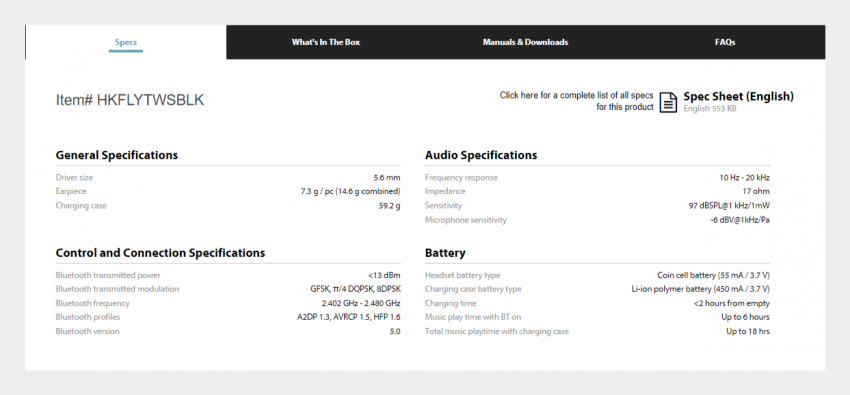Click the General Specifications heading

(117, 155)
